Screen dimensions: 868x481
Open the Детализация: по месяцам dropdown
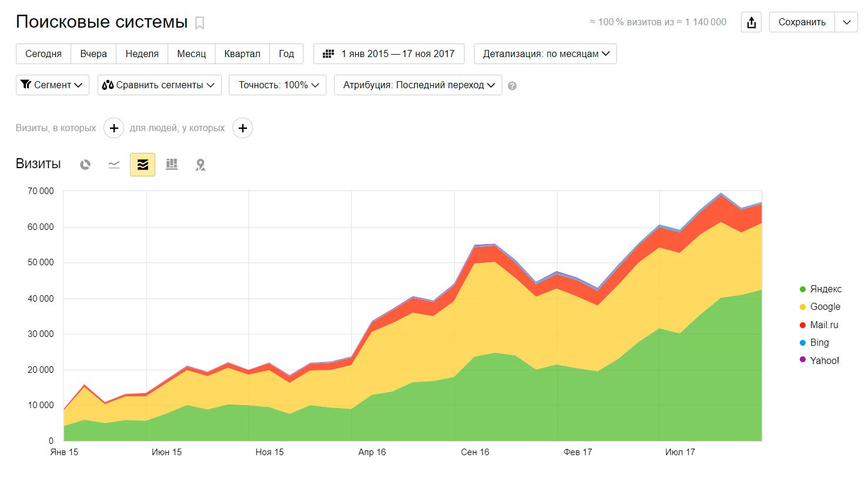(545, 54)
